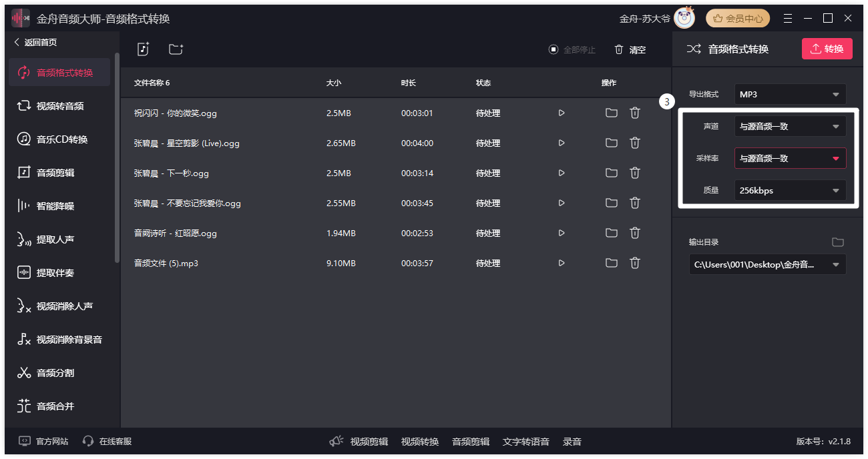Switch to 视频消除人声 tool
The width and height of the screenshot is (868, 459).
tap(59, 306)
